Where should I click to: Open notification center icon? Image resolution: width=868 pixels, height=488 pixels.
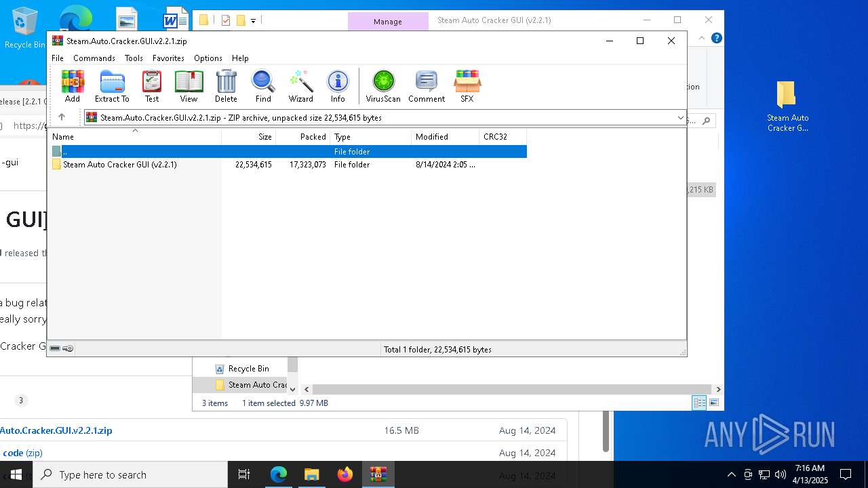[x=846, y=474]
